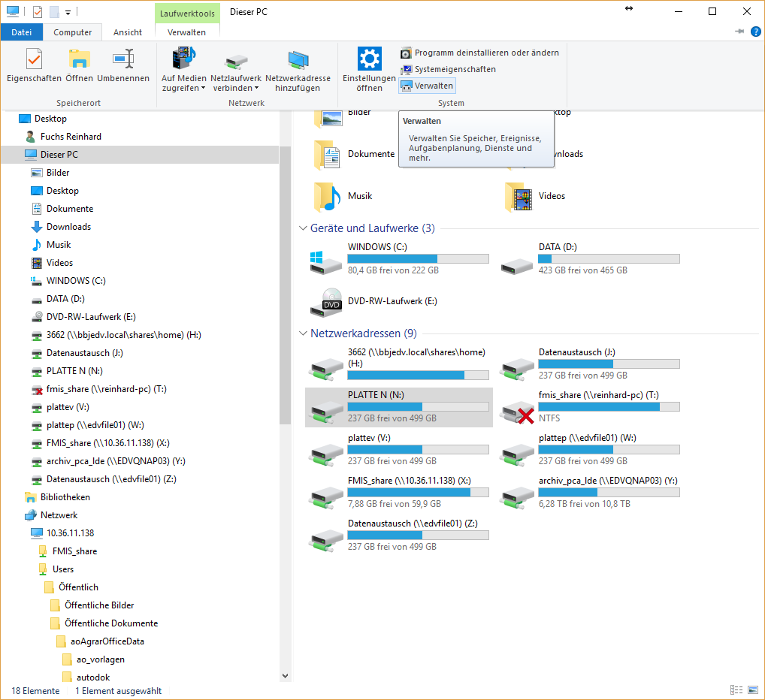Open Programm deinstallieren oder ändern
Image resolution: width=765 pixels, height=700 pixels.
pyautogui.click(x=479, y=53)
